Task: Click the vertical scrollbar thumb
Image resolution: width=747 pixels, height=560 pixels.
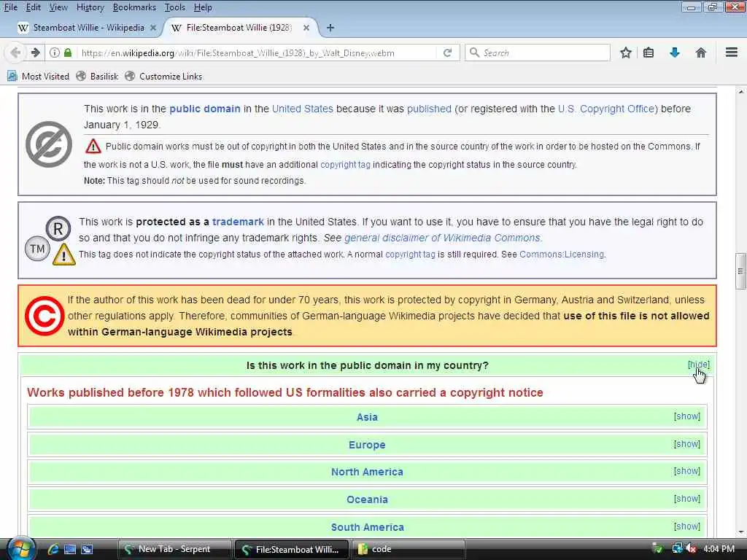Action: point(740,271)
